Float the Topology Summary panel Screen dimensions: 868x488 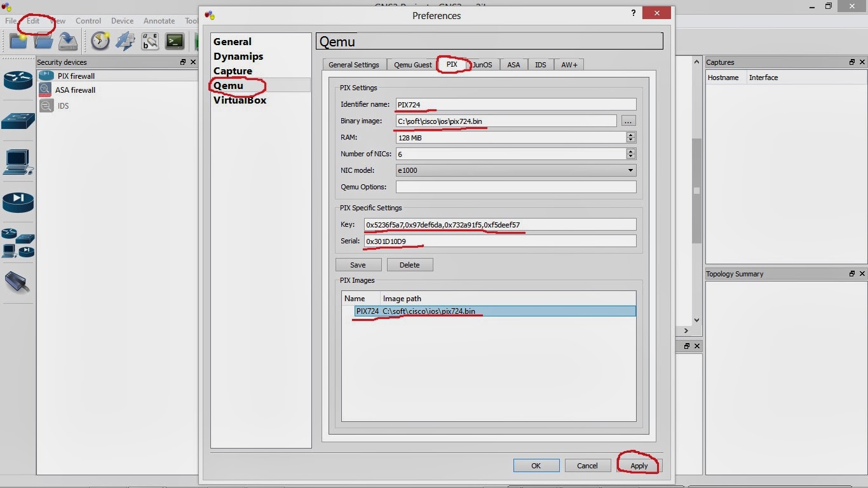pyautogui.click(x=852, y=274)
